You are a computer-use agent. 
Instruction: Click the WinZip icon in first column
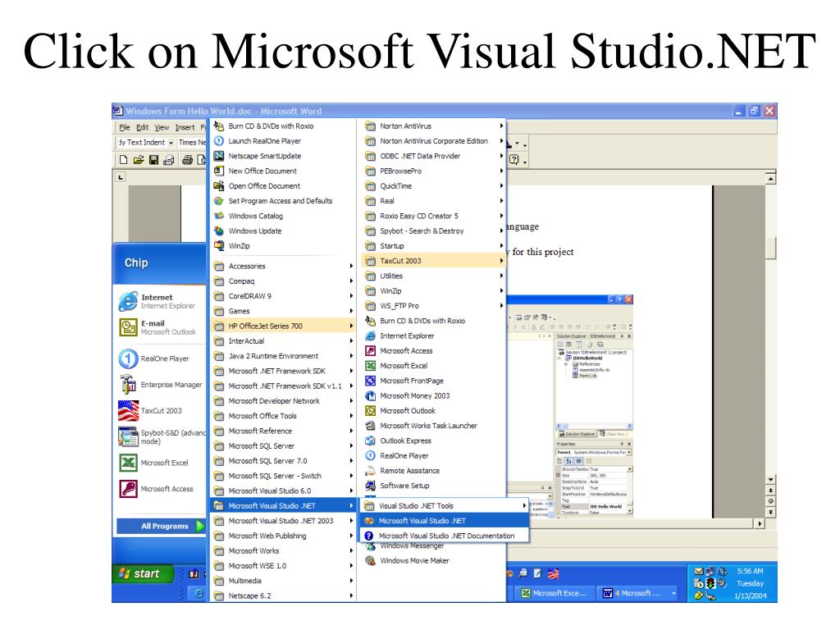tap(218, 246)
